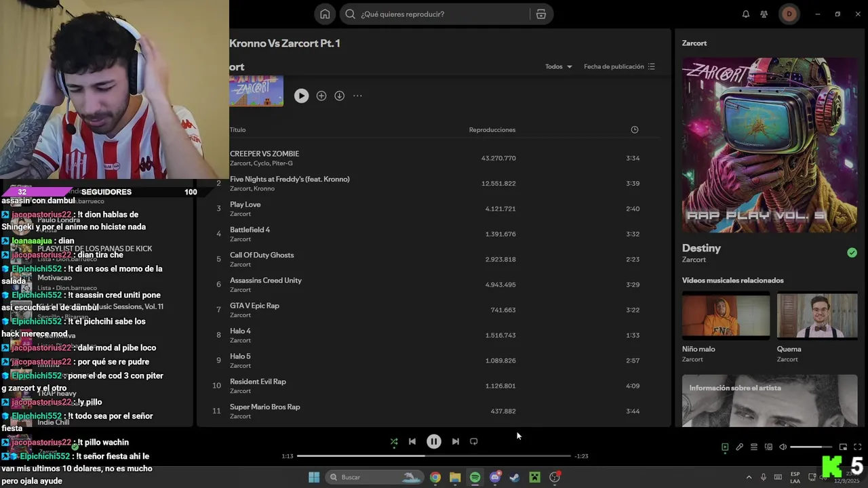
Task: Toggle the saved checkmark for Destiny
Action: 852,253
